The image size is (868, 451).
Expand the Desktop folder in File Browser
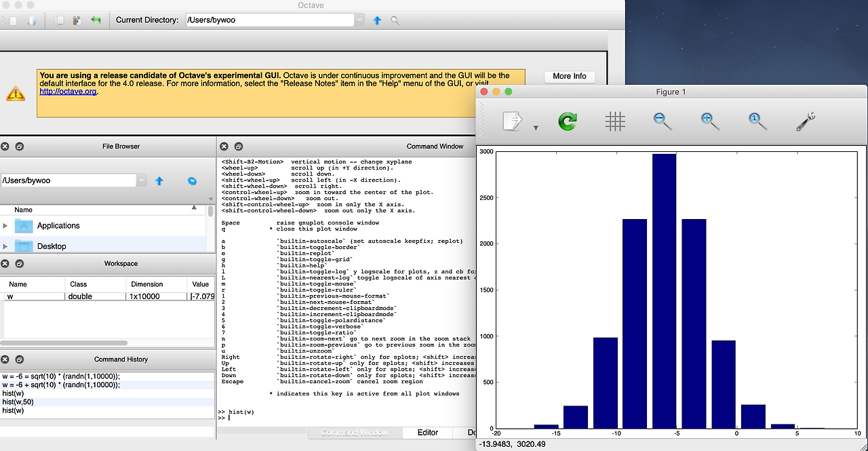click(5, 246)
